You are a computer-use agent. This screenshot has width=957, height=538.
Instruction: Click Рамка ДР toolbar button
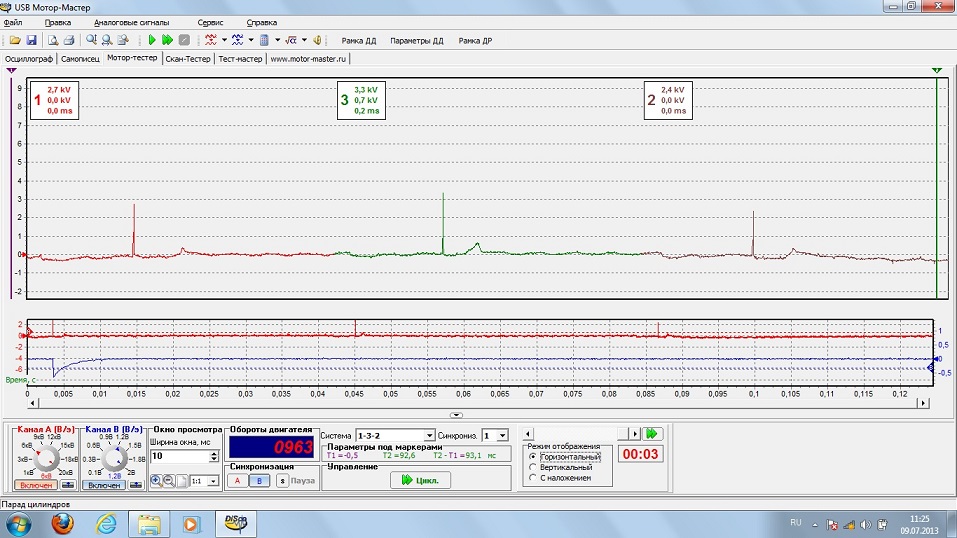475,41
